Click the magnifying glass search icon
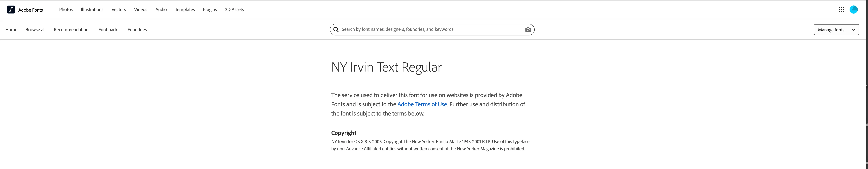Viewport: 868px width, 169px height. 336,30
